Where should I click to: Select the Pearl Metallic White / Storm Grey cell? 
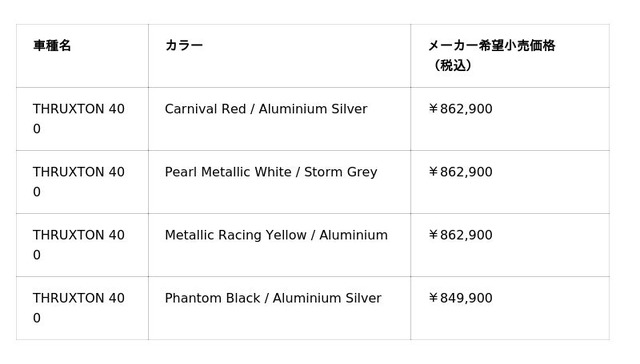tap(280, 182)
